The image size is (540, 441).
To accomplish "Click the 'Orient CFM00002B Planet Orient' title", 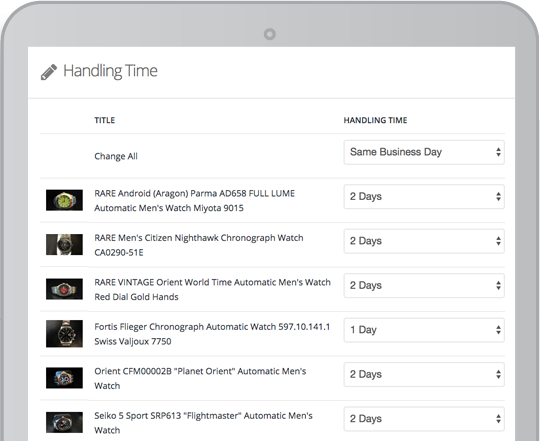I will pos(200,378).
